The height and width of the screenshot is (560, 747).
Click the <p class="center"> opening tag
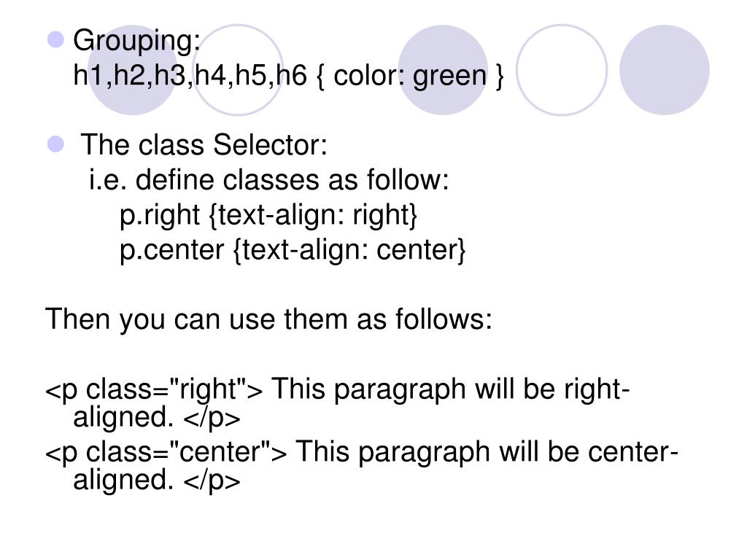click(166, 452)
